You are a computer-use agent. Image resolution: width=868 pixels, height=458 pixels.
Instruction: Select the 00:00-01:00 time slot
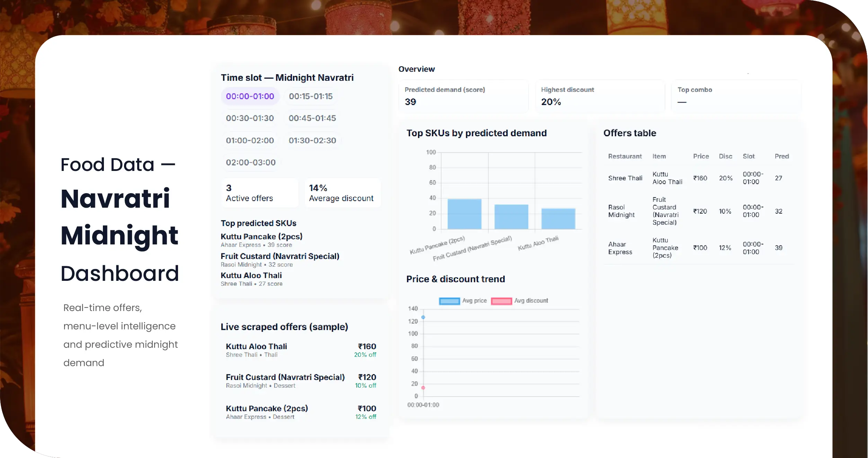(250, 96)
